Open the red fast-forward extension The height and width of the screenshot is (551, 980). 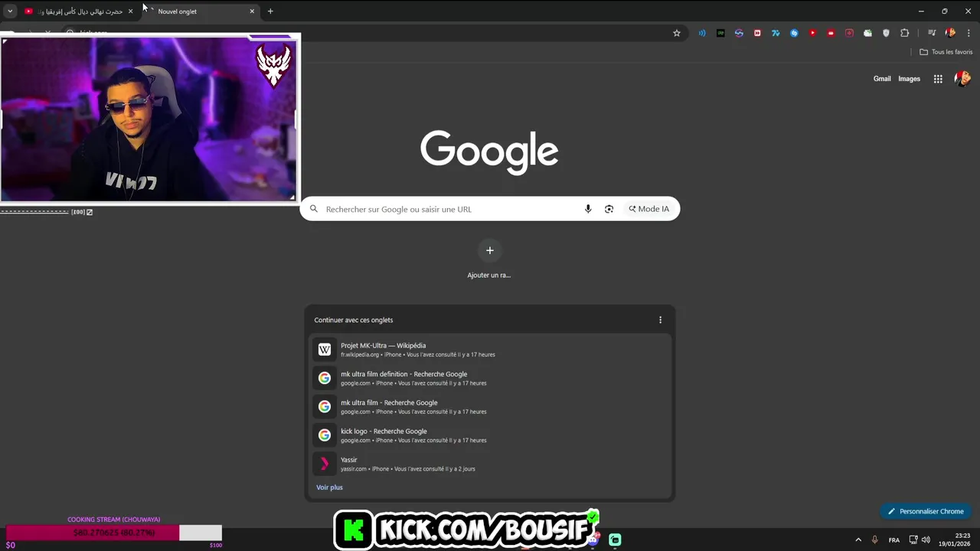(757, 33)
